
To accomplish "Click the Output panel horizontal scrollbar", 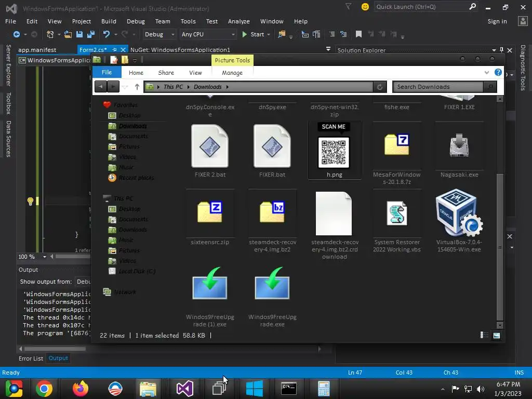I will (x=55, y=349).
